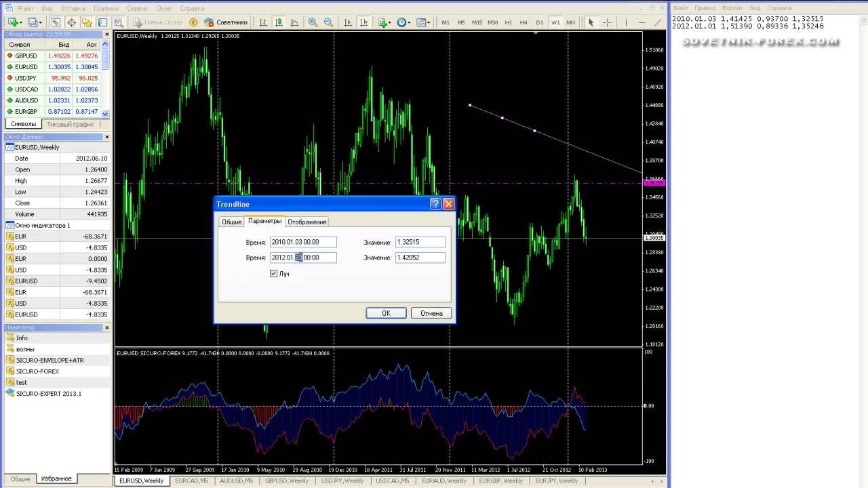Click the Значение 1.32515 field
Viewport: 868px width, 488px height.
[x=420, y=242]
